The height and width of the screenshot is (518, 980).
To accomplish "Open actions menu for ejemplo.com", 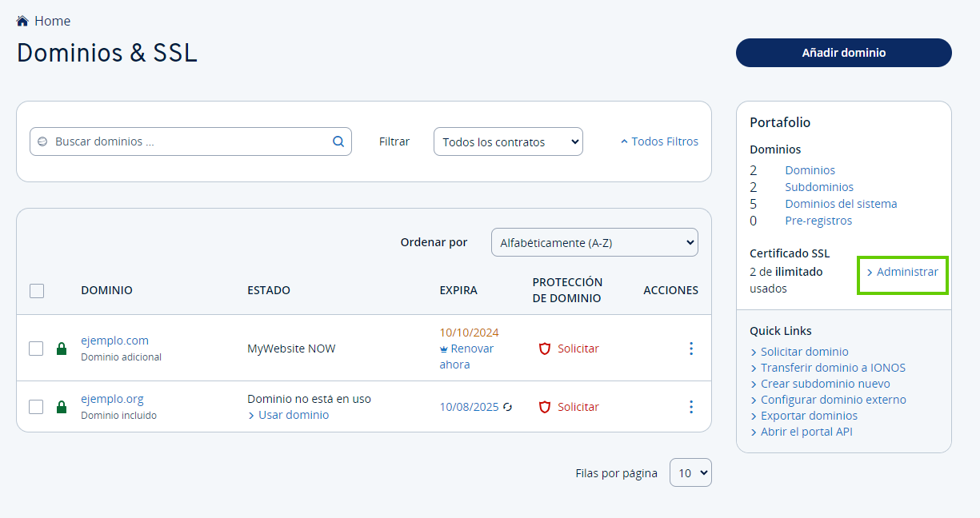I will pyautogui.click(x=691, y=349).
